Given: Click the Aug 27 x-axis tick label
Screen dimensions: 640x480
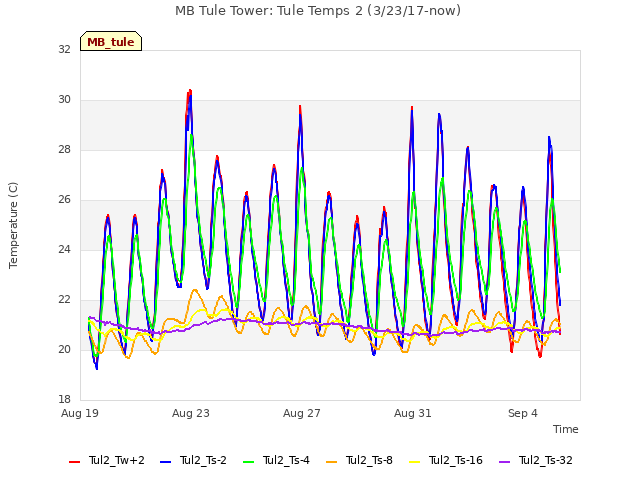Looking at the screenshot, I should click(x=302, y=413).
